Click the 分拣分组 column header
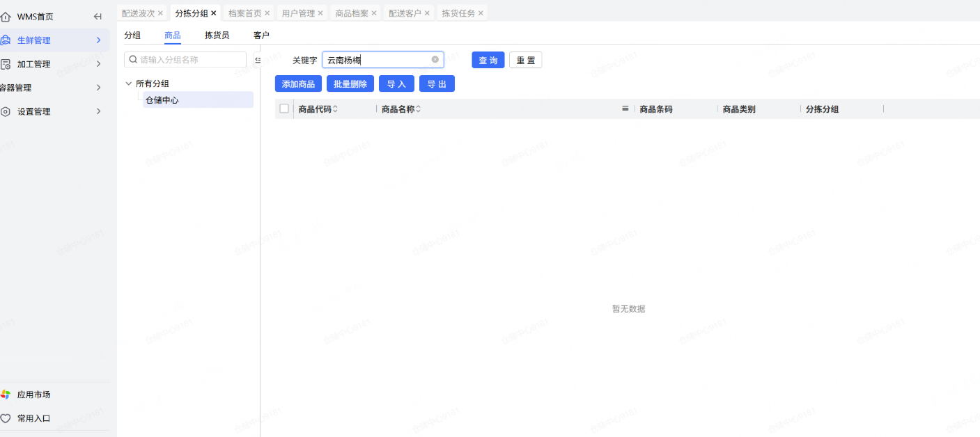Image resolution: width=980 pixels, height=437 pixels. pyautogui.click(x=822, y=109)
